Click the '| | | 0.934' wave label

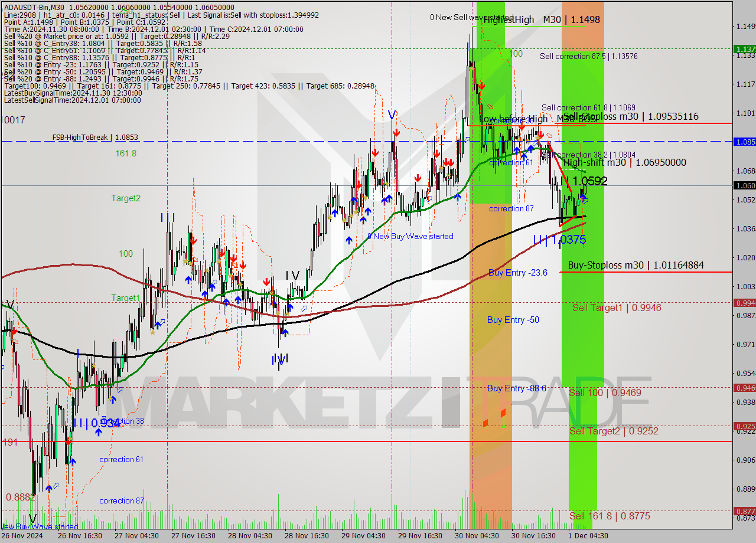point(97,423)
